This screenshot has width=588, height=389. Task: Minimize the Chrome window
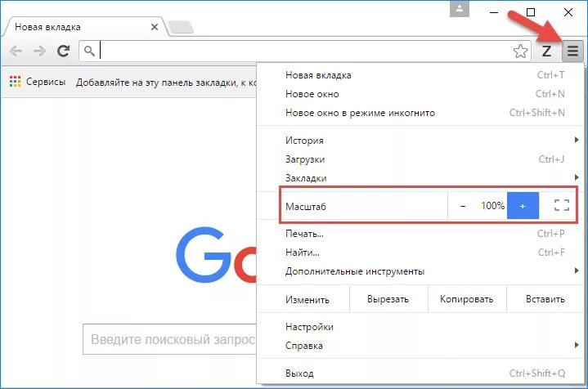pyautogui.click(x=494, y=12)
